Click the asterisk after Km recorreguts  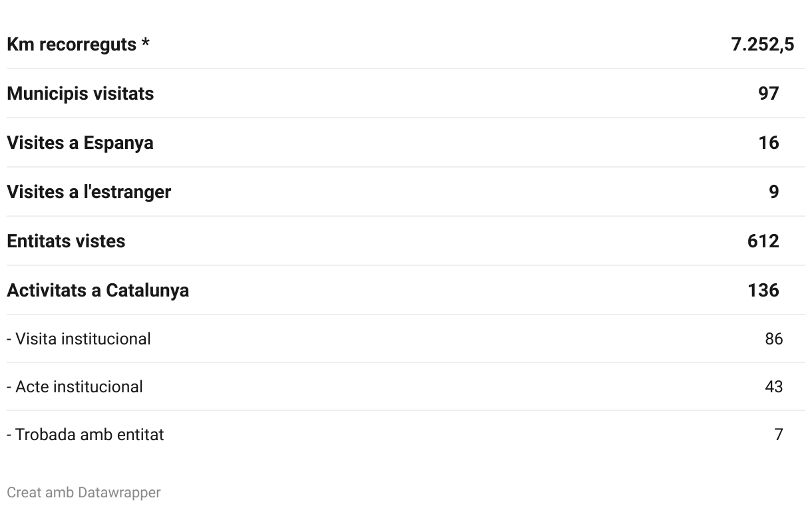pyautogui.click(x=145, y=44)
